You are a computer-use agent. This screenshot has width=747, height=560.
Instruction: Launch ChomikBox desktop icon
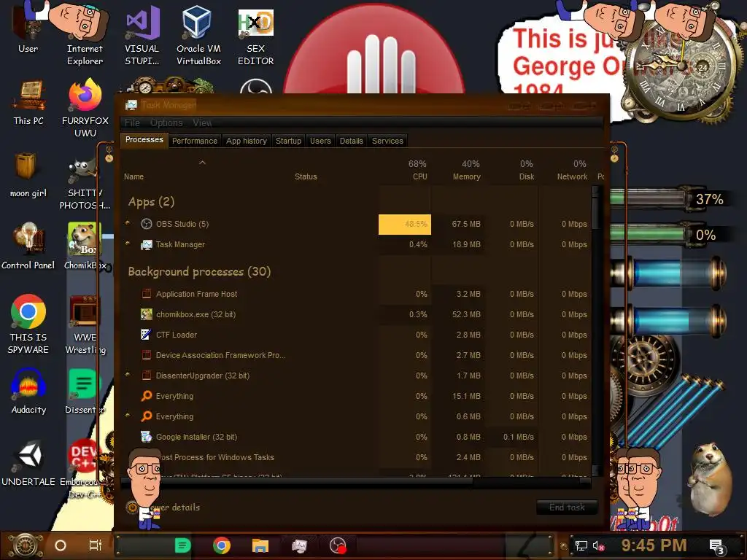point(85,246)
